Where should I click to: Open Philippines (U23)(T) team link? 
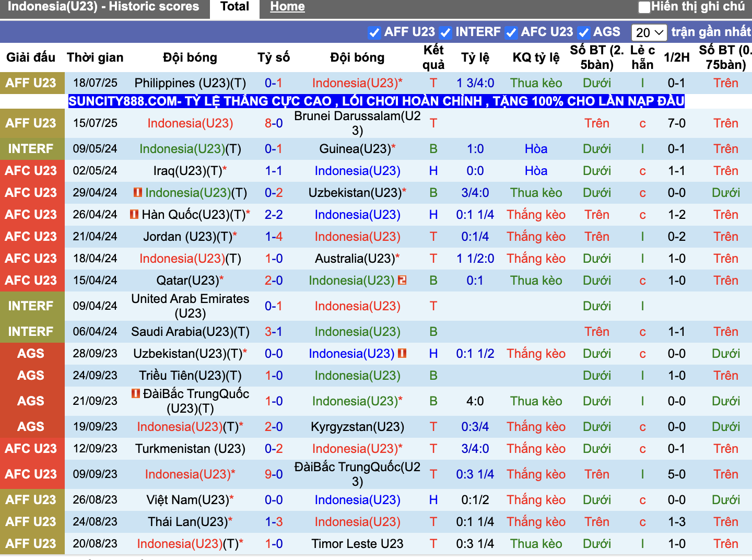pos(190,83)
